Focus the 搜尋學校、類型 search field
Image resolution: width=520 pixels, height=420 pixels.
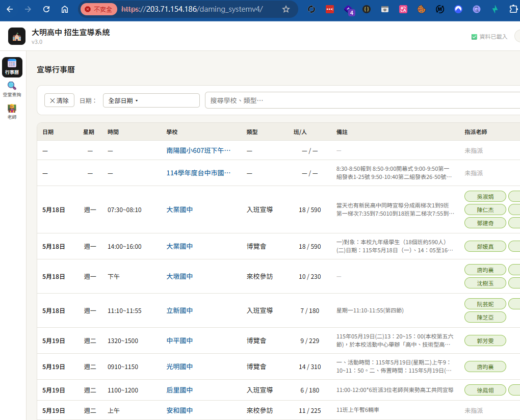click(x=362, y=100)
